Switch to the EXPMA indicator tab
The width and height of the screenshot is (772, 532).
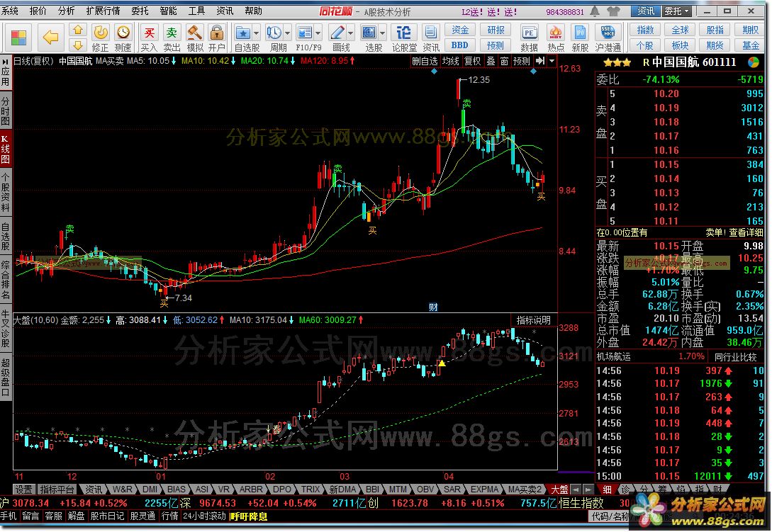pyautogui.click(x=484, y=489)
